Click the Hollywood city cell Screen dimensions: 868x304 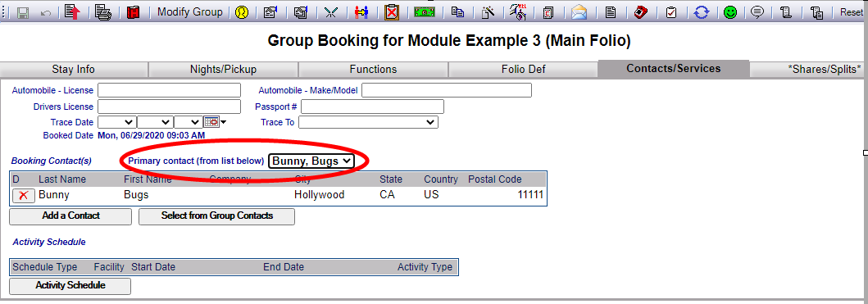pyautogui.click(x=320, y=195)
